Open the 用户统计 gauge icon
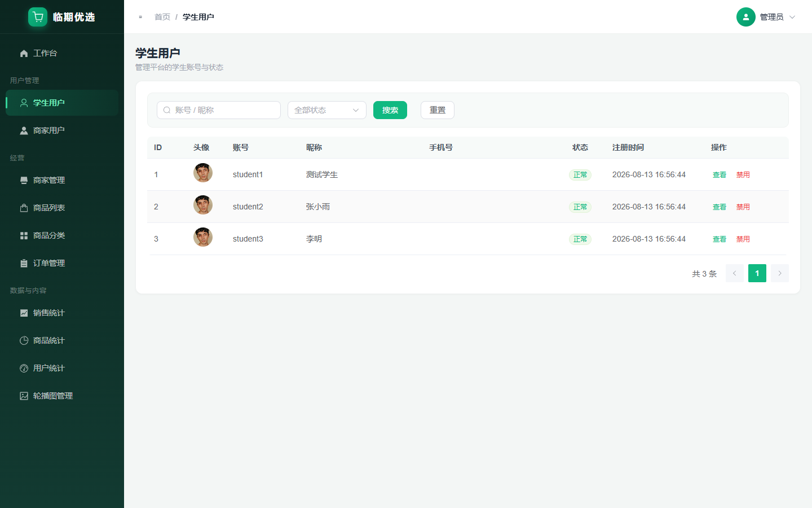Image resolution: width=812 pixels, height=508 pixels. click(x=24, y=368)
